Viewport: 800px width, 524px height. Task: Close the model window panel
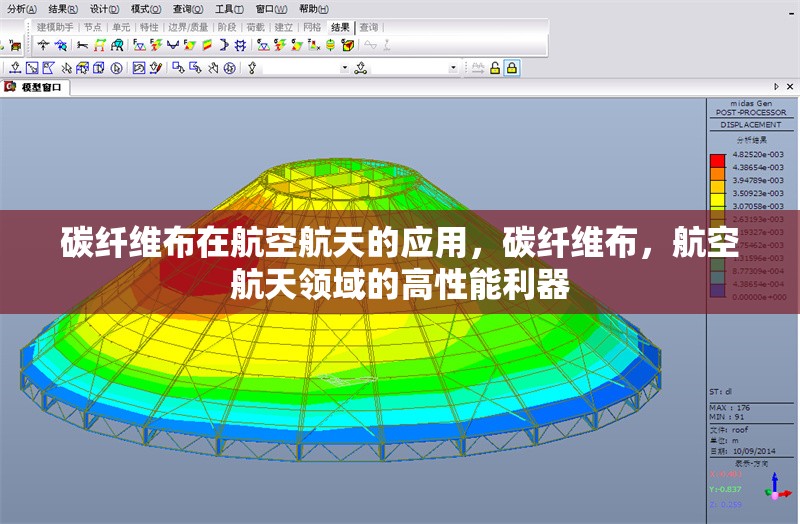[790, 87]
